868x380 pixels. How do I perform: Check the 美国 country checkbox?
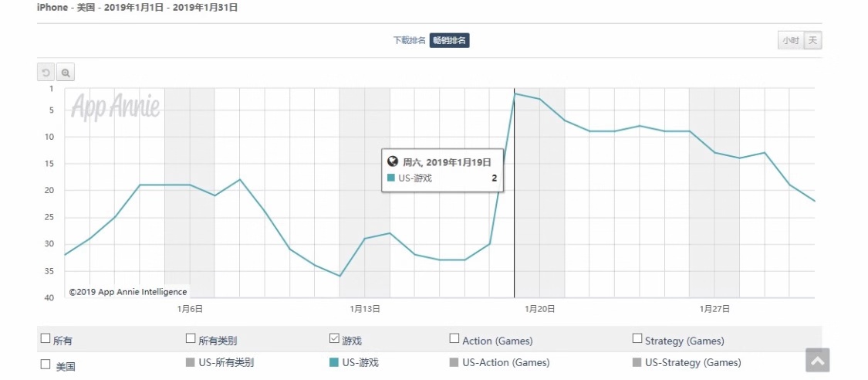46,364
